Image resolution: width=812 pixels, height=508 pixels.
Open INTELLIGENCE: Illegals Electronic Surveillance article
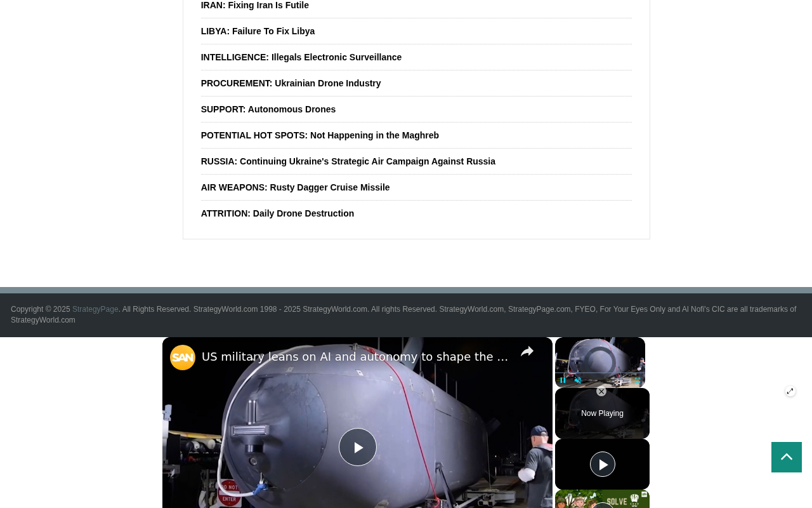pyautogui.click(x=301, y=57)
